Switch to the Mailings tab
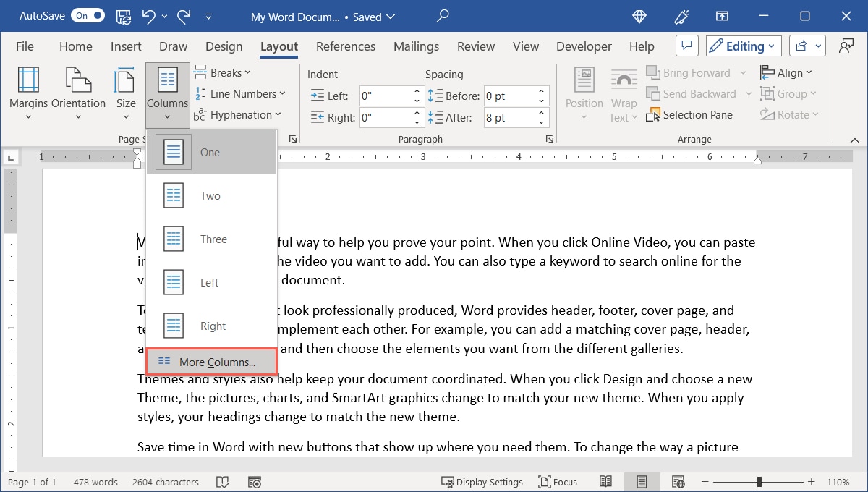 [x=416, y=46]
